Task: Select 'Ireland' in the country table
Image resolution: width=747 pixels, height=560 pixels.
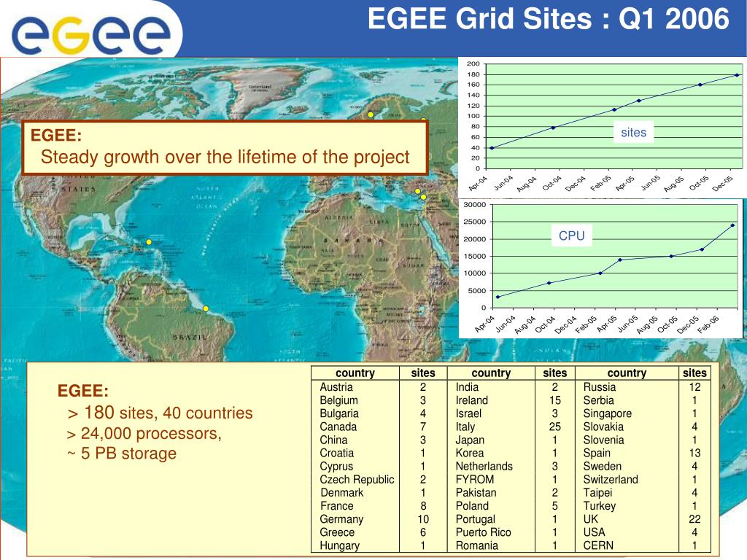Action: pos(472,400)
